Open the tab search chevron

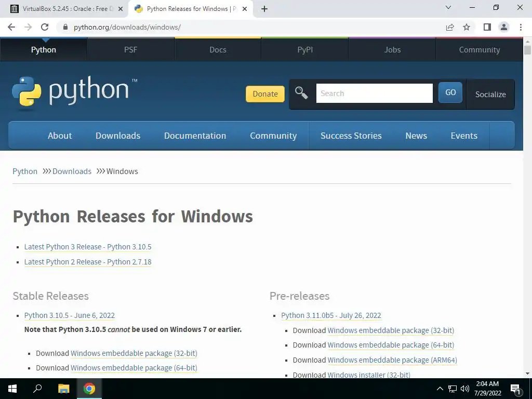point(448,7)
